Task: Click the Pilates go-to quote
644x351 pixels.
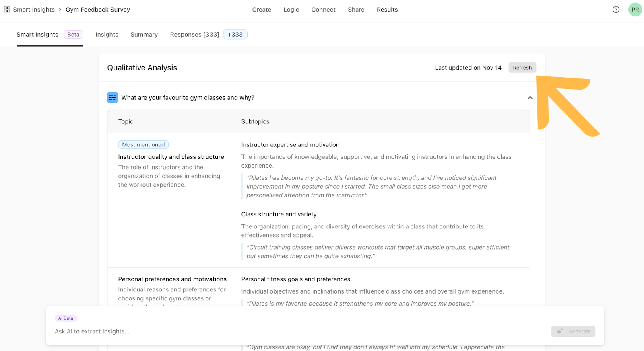Action: (x=372, y=187)
